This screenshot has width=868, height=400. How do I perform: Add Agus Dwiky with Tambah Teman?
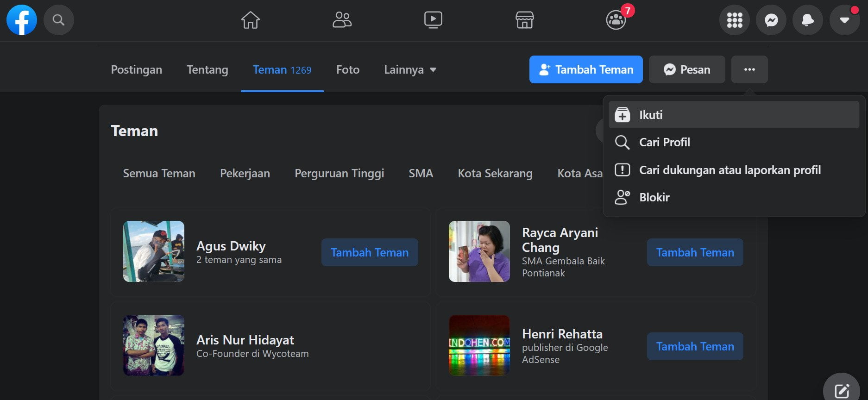(370, 252)
